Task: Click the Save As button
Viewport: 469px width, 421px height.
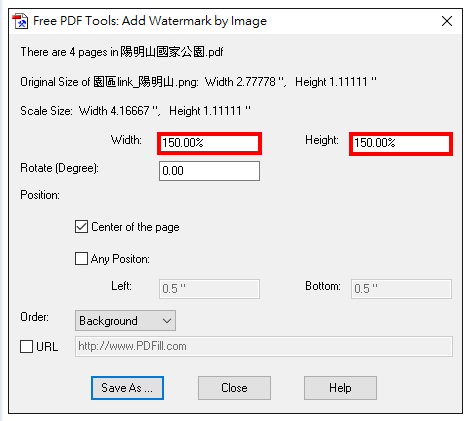Action: pyautogui.click(x=127, y=388)
